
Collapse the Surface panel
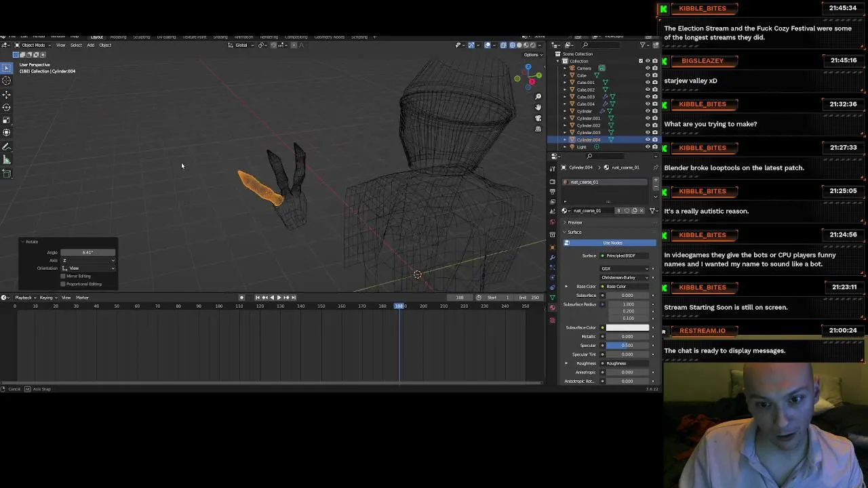click(x=574, y=232)
